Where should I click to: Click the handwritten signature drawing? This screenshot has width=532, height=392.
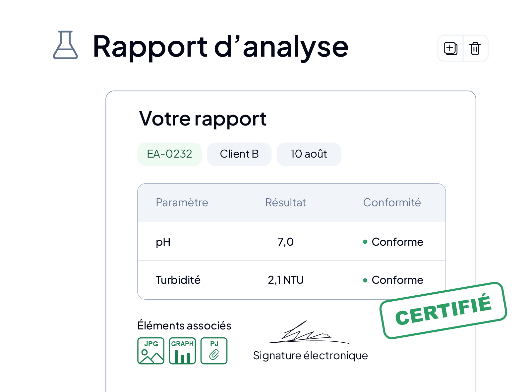(308, 332)
